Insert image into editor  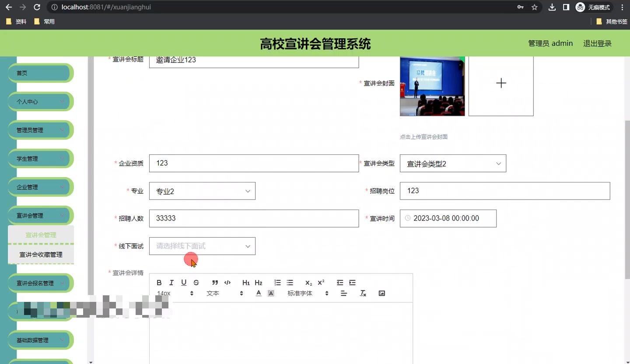(x=381, y=293)
